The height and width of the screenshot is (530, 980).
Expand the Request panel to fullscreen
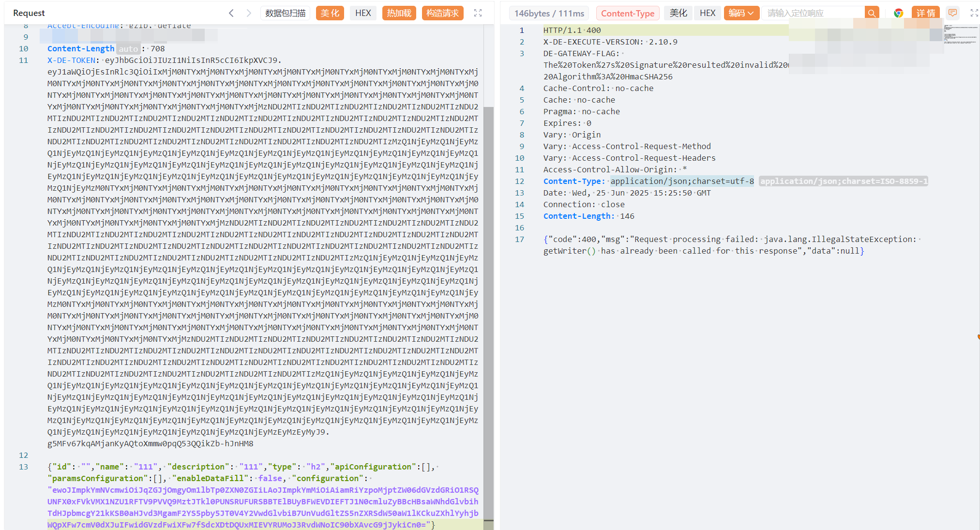[x=478, y=13]
